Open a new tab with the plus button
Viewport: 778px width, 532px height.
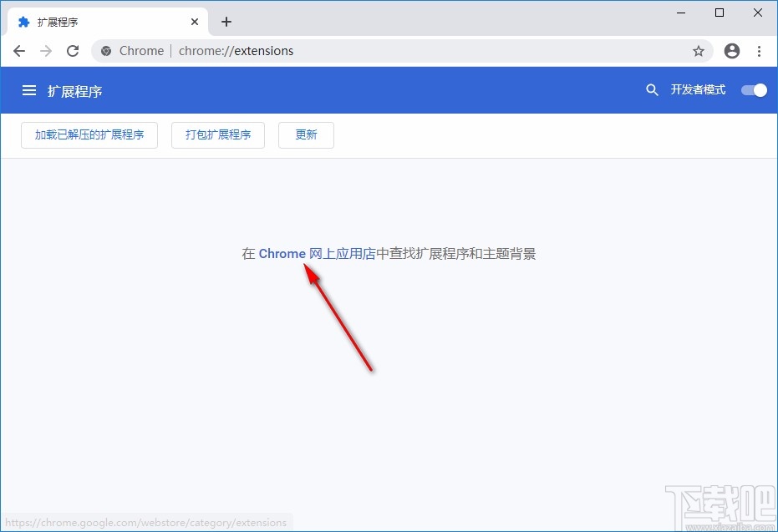pos(226,22)
